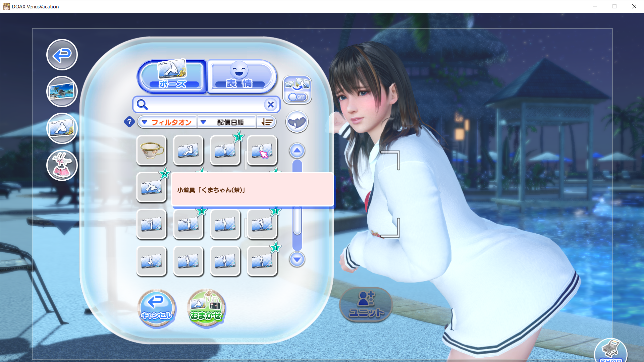Click the search text field

tap(206, 105)
